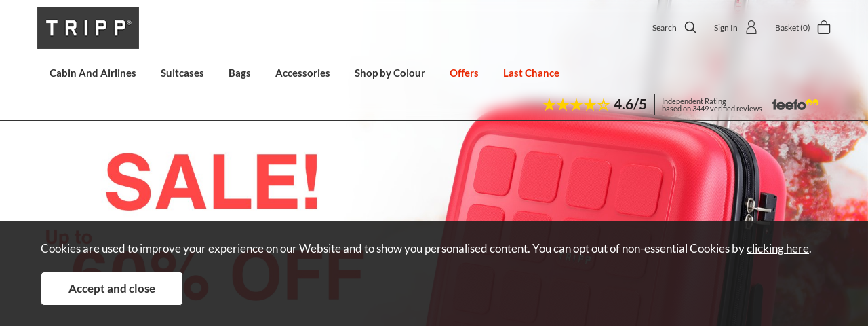This screenshot has height=326, width=868.
Task: Open the Cabin And Airlines menu
Action: click(93, 73)
